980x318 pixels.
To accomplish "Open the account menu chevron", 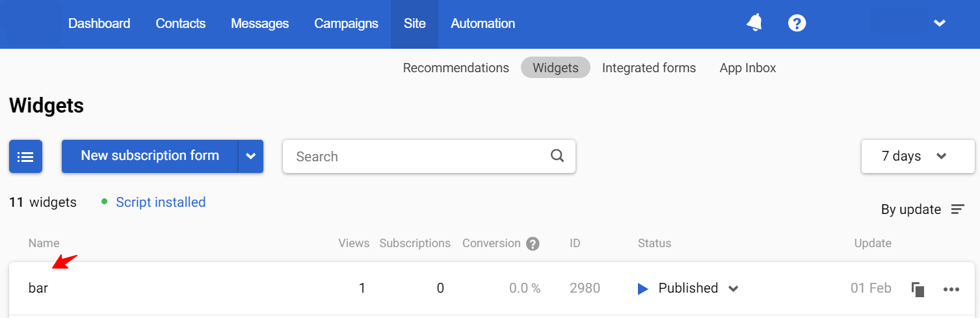I will 939,23.
